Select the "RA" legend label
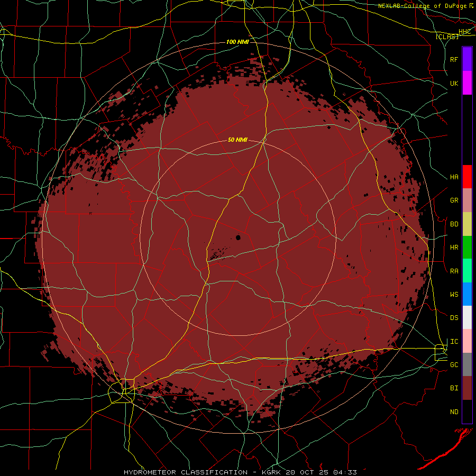 454,271
